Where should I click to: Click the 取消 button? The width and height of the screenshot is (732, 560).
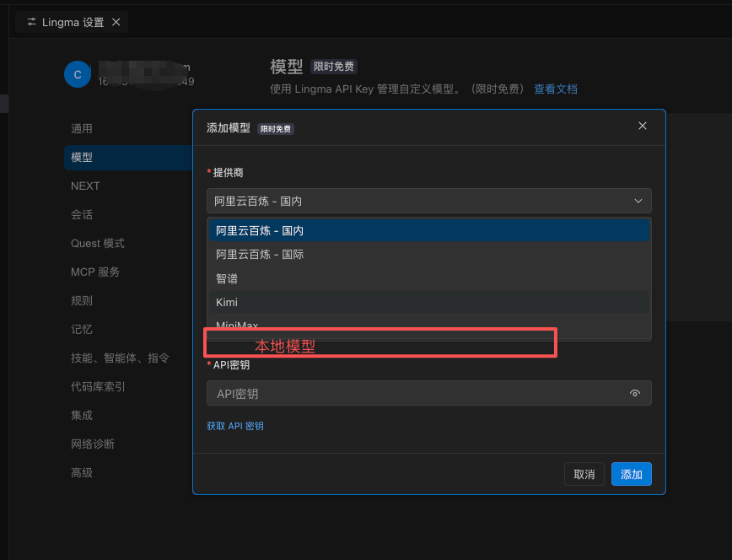pyautogui.click(x=584, y=474)
